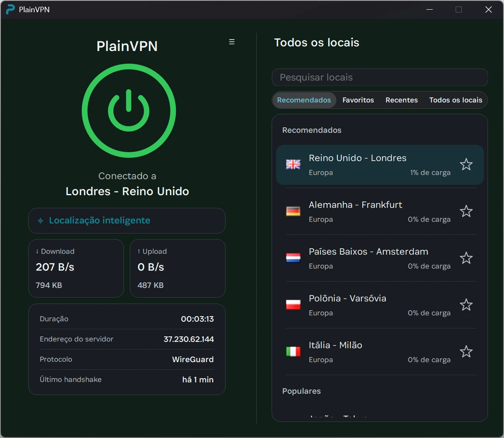Switch to the Favoritos tab

pos(358,100)
